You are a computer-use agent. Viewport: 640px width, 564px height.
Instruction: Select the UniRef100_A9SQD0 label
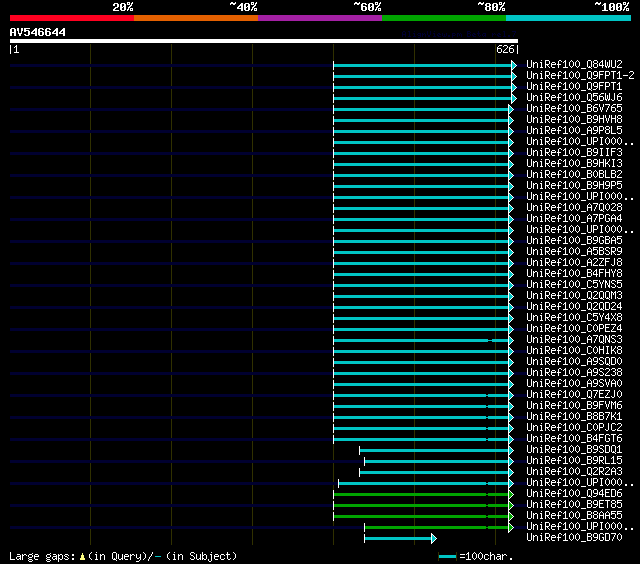574,362
